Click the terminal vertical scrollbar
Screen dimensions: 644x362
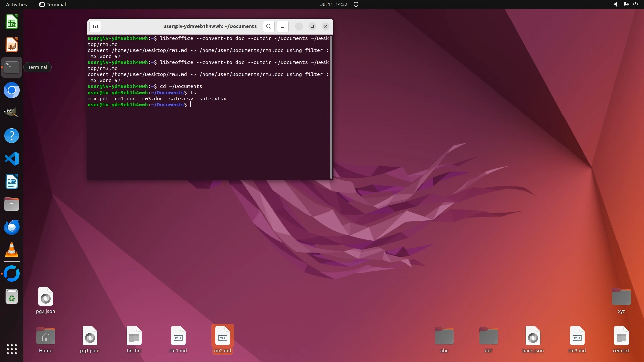[x=331, y=107]
